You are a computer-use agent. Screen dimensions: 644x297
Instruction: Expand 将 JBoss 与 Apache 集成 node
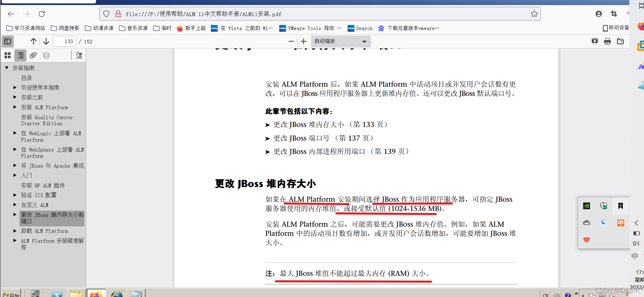tap(15, 166)
